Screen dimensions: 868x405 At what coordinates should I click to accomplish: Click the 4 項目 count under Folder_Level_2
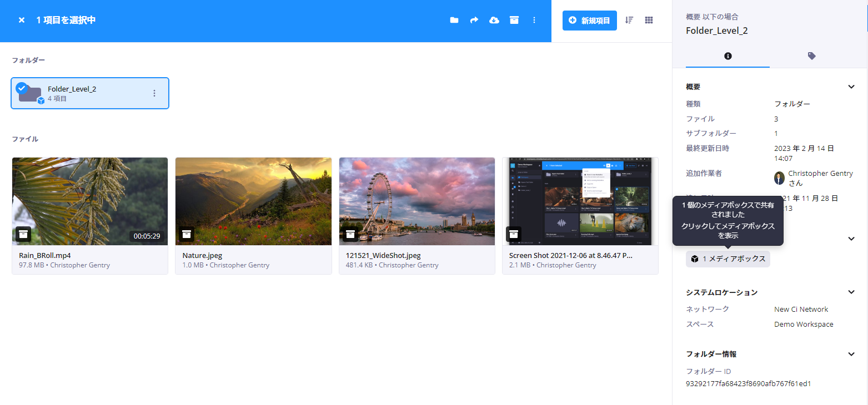57,99
